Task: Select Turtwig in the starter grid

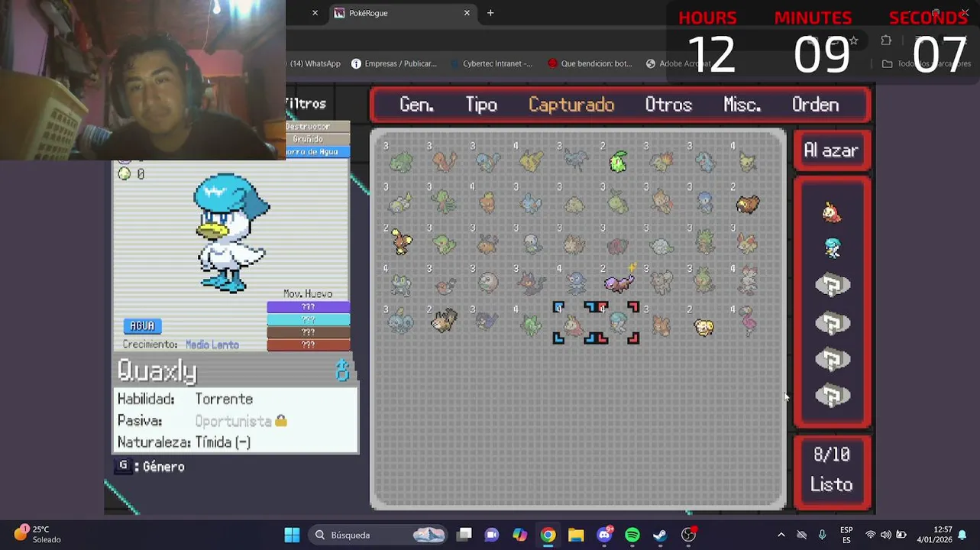Action: tap(619, 202)
